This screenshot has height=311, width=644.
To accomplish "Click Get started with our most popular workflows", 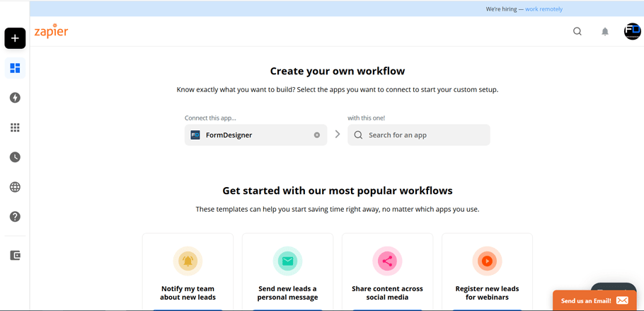I will pos(337,191).
